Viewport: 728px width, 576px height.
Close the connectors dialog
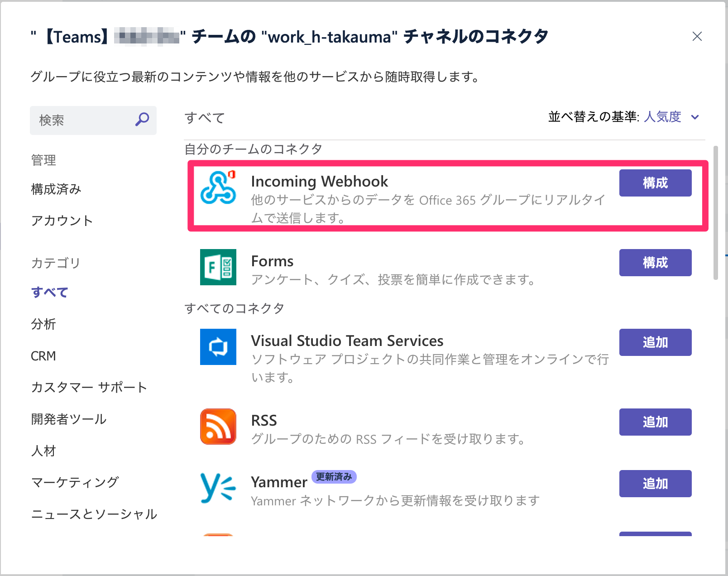click(697, 36)
